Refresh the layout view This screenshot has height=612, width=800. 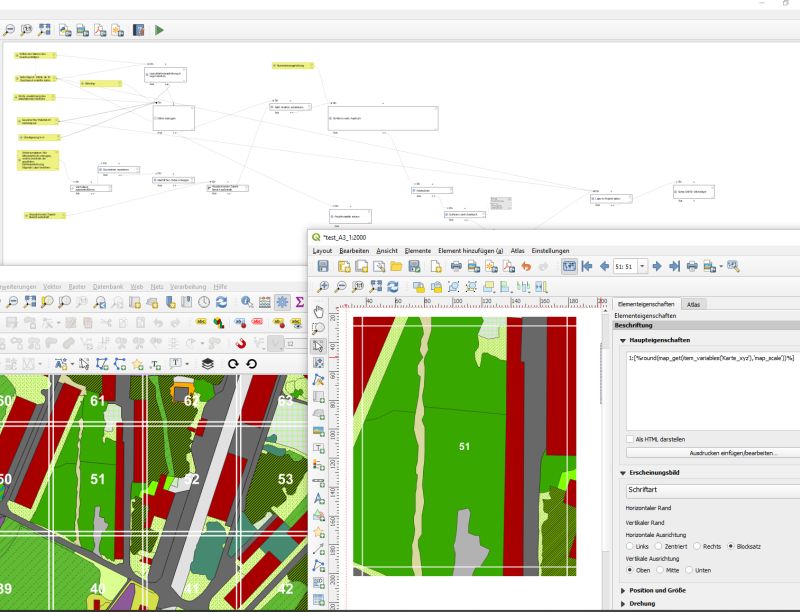(393, 287)
